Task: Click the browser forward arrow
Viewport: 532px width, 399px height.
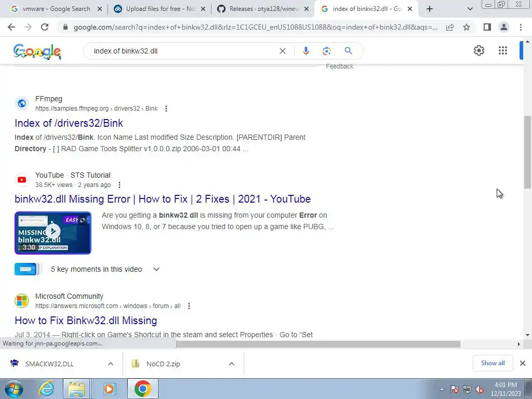Action: [28, 27]
